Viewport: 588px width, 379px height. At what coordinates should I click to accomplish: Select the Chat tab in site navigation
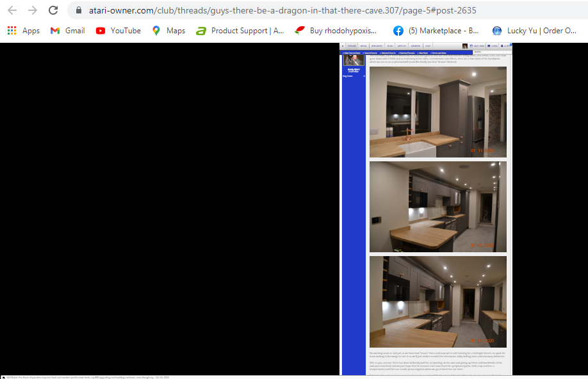(428, 45)
